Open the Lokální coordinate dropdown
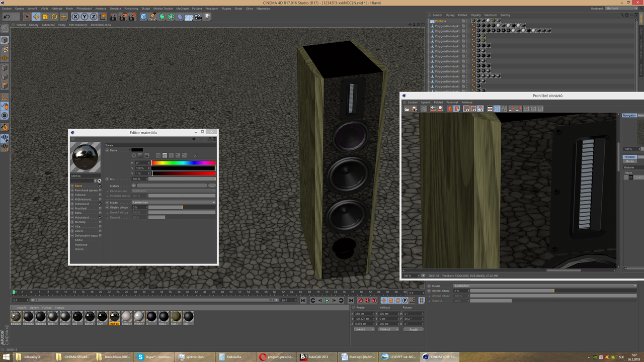This screenshot has width=644, height=362. point(364,329)
